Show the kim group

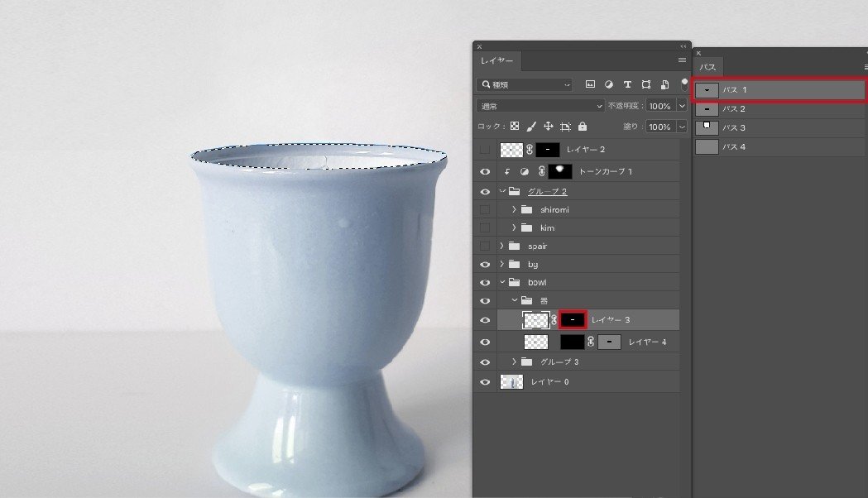coord(485,228)
